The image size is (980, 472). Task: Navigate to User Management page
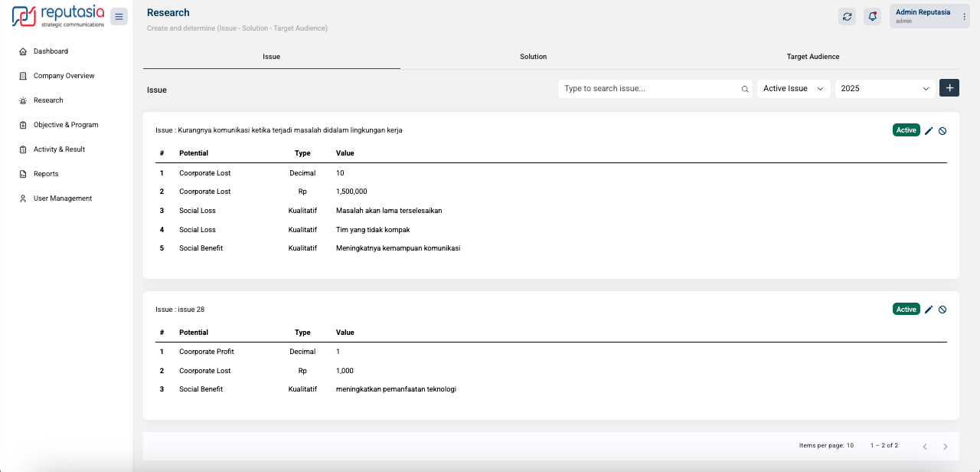(62, 198)
